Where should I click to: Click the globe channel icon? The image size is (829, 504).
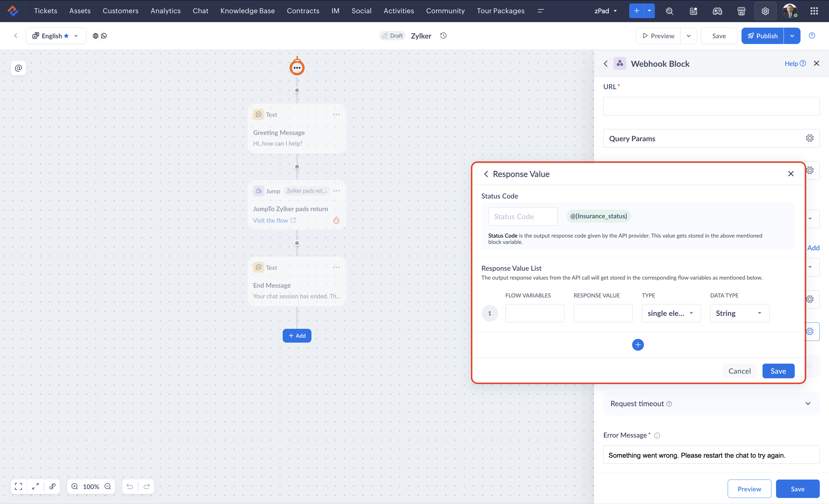pos(96,36)
